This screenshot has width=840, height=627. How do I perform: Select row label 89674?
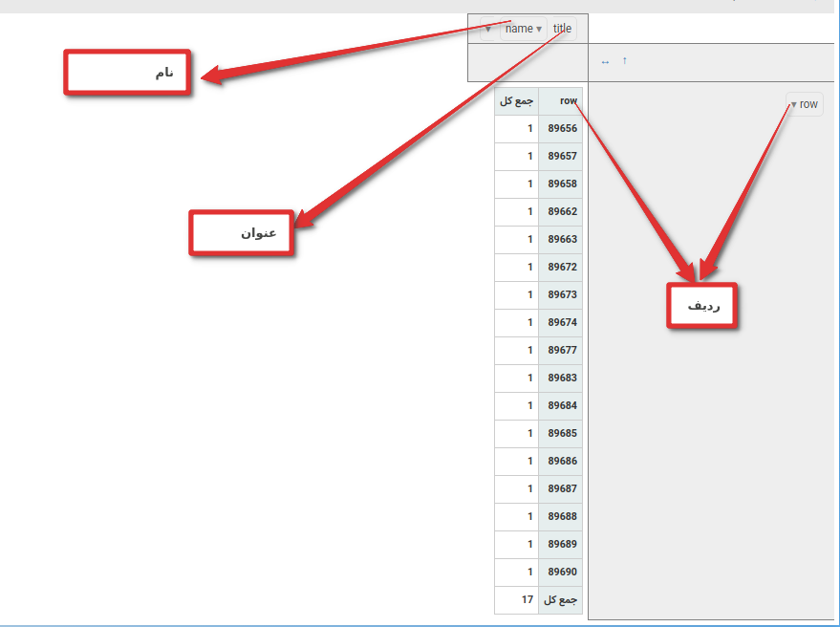560,323
